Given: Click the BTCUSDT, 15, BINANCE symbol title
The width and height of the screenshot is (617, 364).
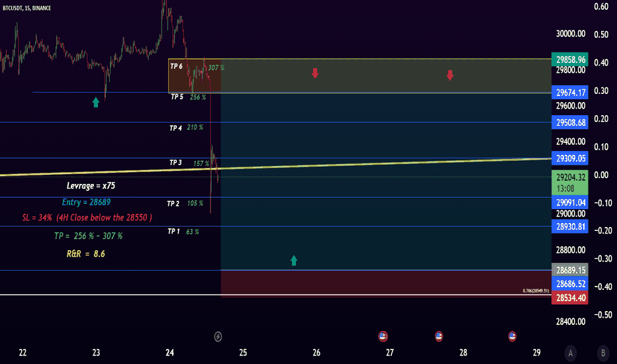Looking at the screenshot, I should [x=26, y=8].
